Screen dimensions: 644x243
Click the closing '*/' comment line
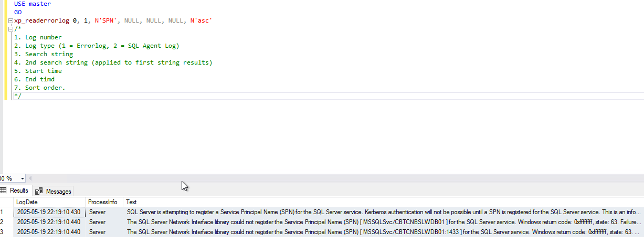click(18, 96)
